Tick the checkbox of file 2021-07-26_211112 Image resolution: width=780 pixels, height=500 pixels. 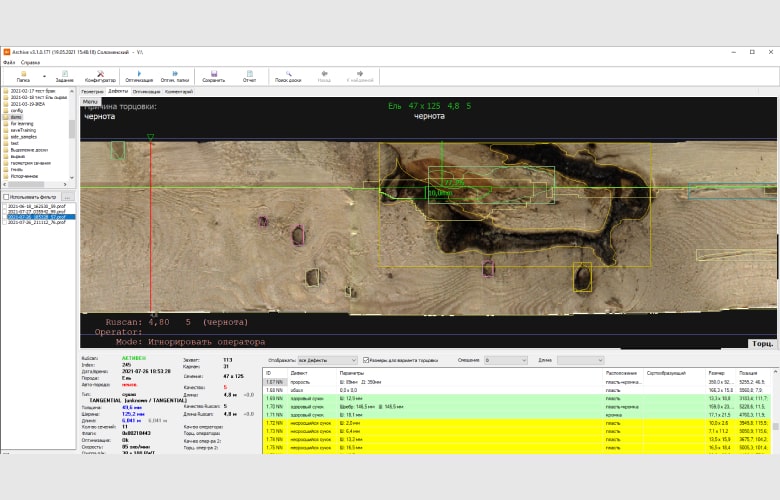point(5,222)
